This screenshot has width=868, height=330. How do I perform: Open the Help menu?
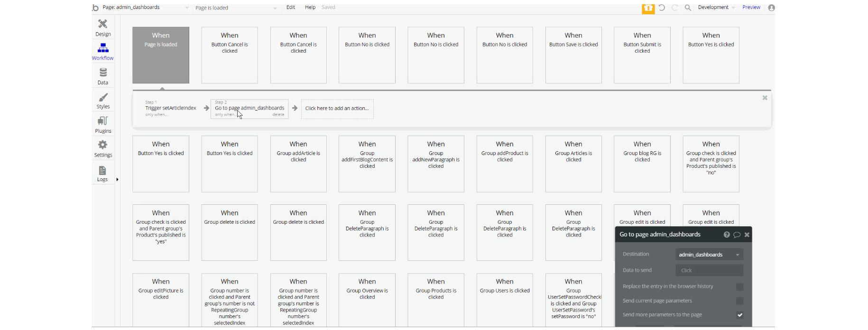click(310, 8)
